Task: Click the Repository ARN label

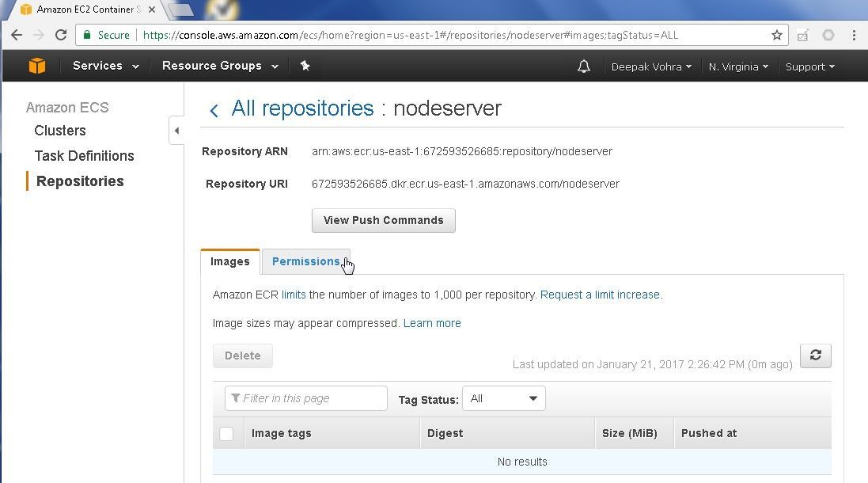Action: point(244,151)
